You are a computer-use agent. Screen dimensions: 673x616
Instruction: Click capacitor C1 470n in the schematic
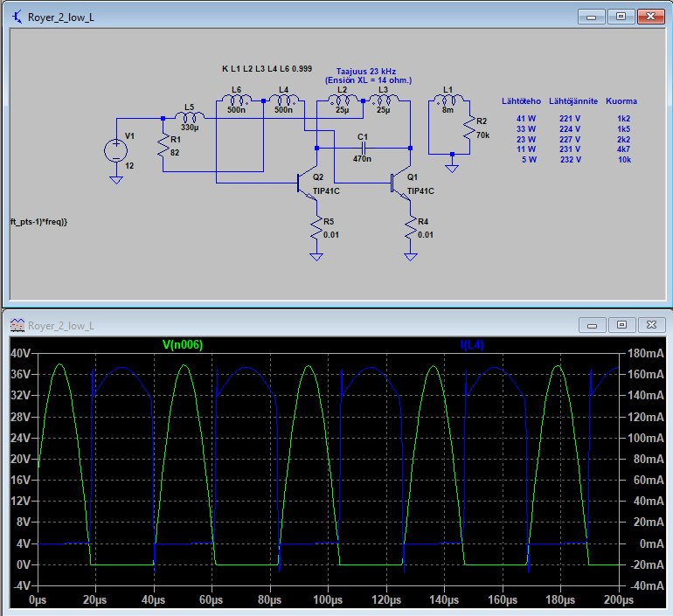tap(363, 149)
